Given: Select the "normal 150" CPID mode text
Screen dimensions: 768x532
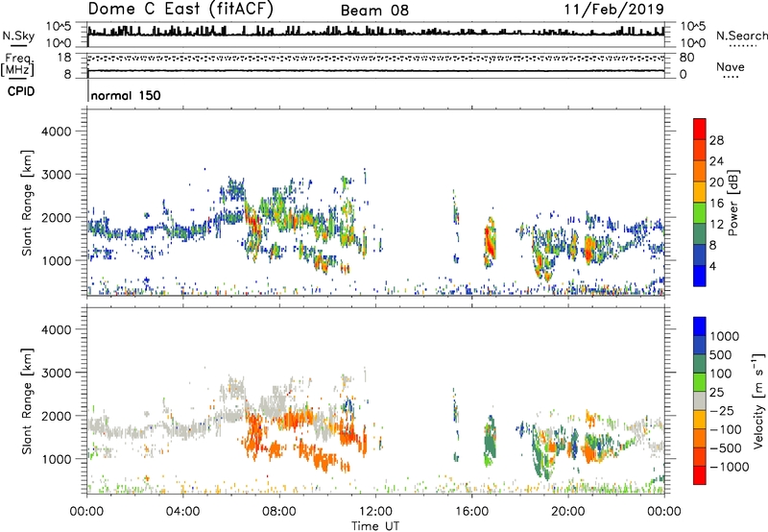Looking at the screenshot, I should point(126,95).
